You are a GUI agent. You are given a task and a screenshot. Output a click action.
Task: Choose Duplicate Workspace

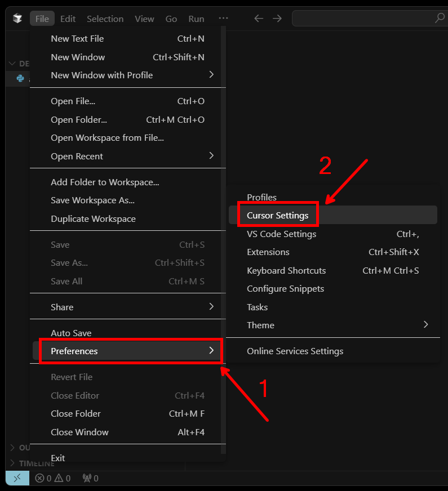(x=127, y=218)
